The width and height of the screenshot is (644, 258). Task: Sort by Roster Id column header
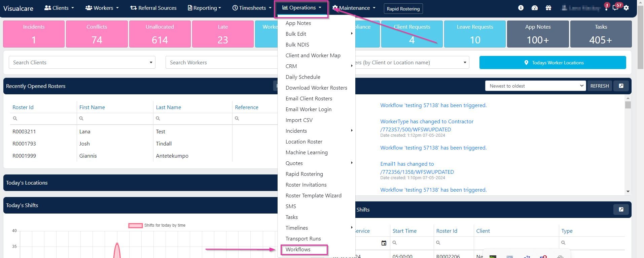pos(23,107)
